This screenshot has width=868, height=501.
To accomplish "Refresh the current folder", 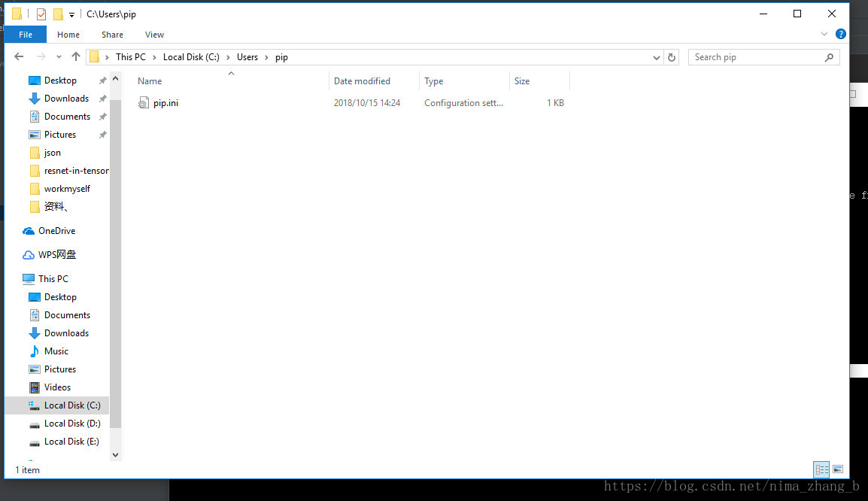I will 672,58.
